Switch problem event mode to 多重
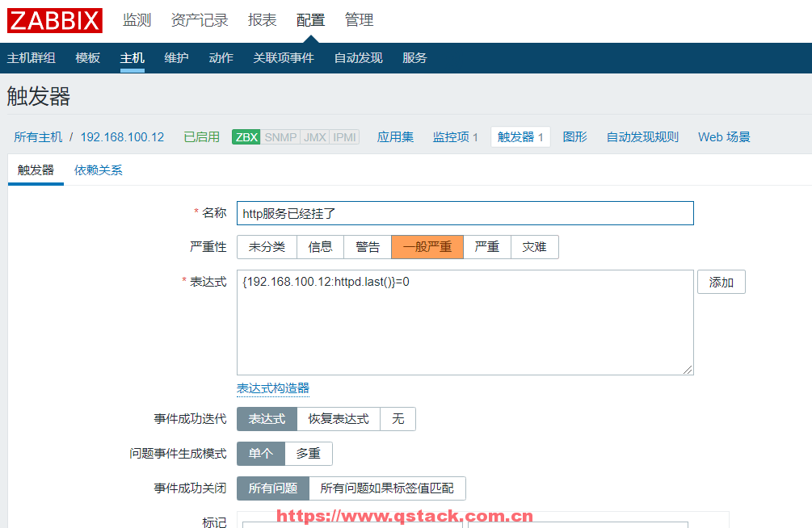 (308, 454)
